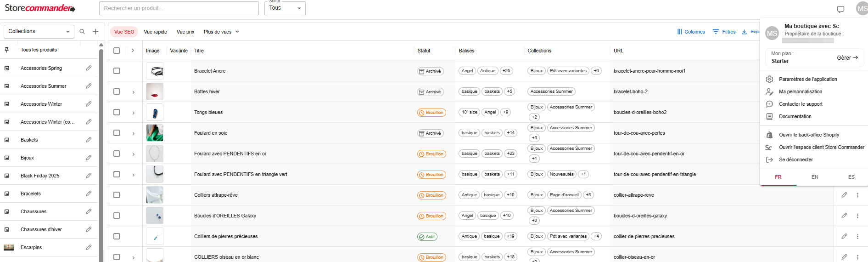This screenshot has height=262, width=868.
Task: Open three-dot menu for Boucles d'OREILLES Galaxy row
Action: [857, 216]
